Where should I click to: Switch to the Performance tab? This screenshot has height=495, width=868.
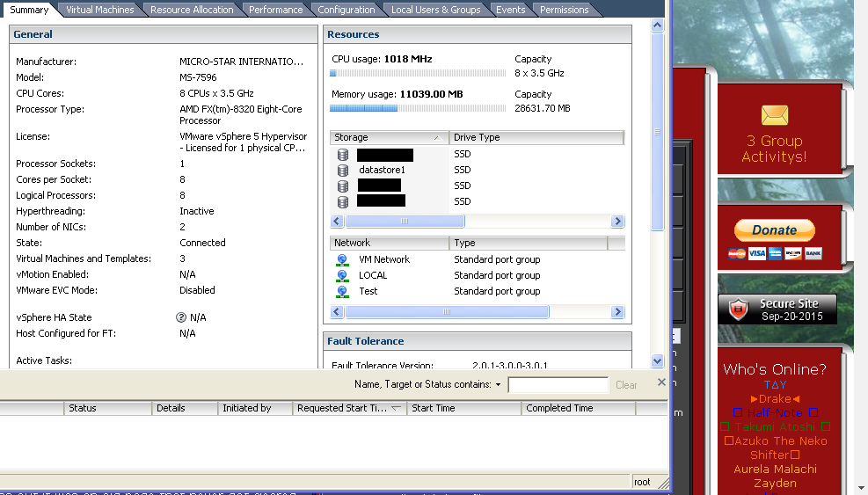tap(275, 10)
